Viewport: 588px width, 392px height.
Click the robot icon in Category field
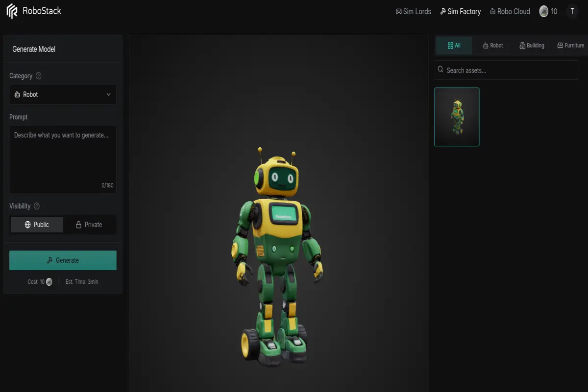click(x=17, y=94)
